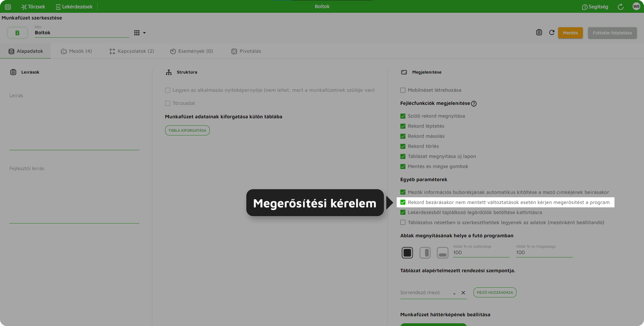Image resolution: width=644 pixels, height=326 pixels.
Task: Toggle Lekérdezésből táplálkozó legördülők betöltése checkbox
Action: point(403,212)
